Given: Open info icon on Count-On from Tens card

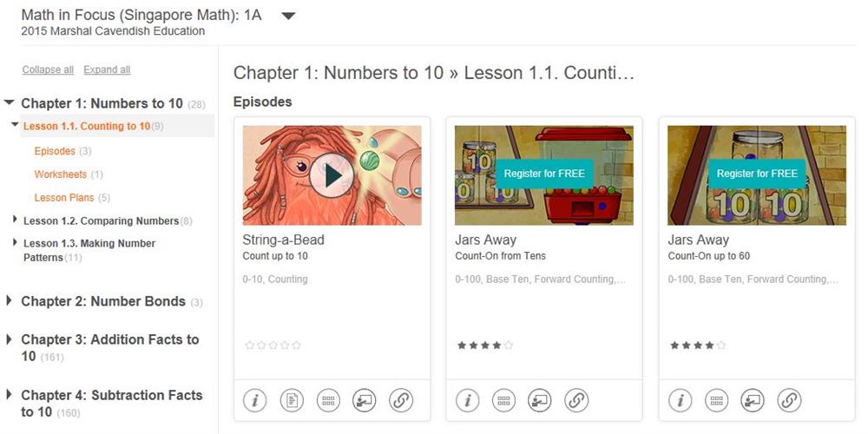Looking at the screenshot, I should [x=467, y=400].
